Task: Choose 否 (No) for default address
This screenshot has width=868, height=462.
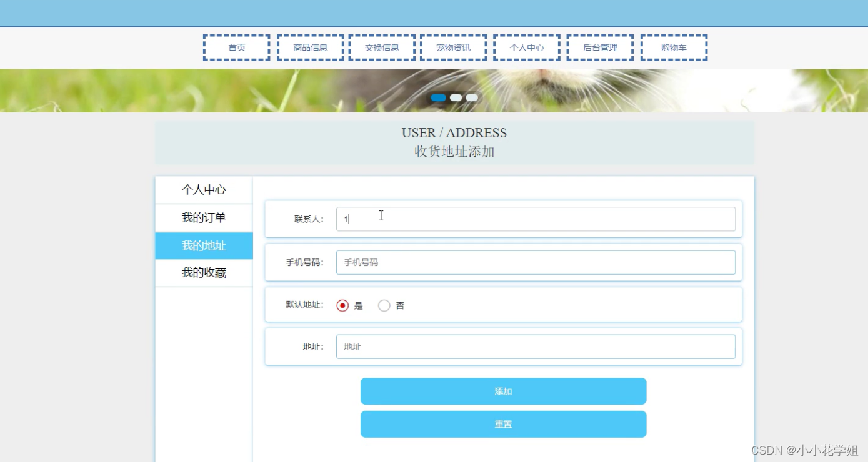Action: [x=383, y=305]
